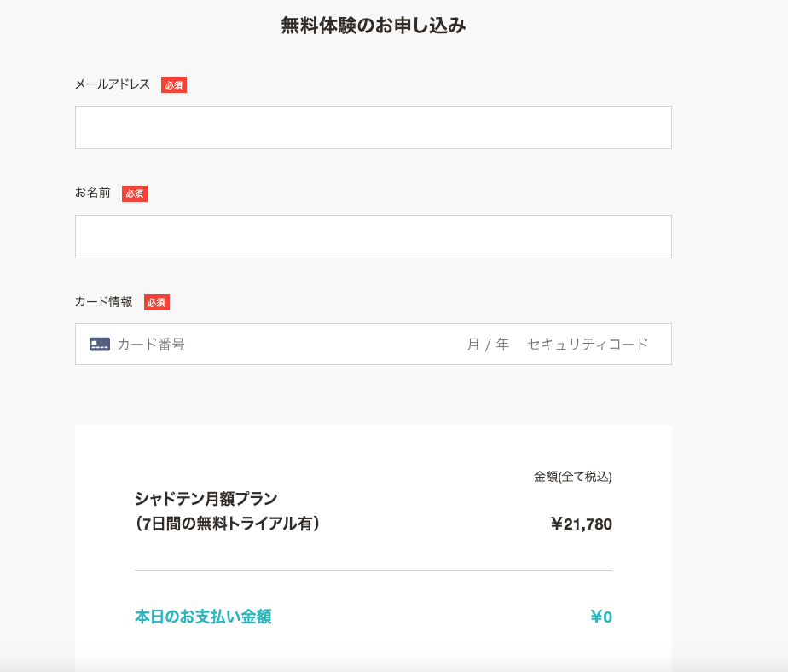
Task: Click the カード情報 field label
Action: pos(104,302)
